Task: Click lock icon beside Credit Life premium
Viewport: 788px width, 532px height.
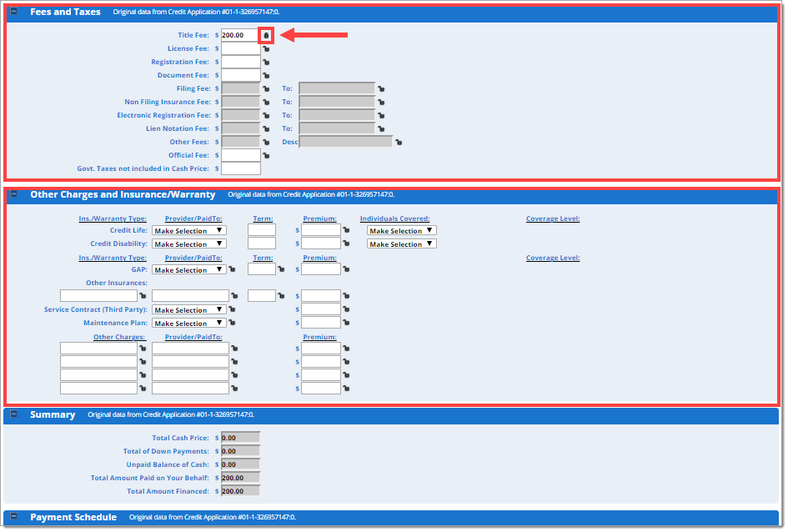Action: [x=346, y=231]
